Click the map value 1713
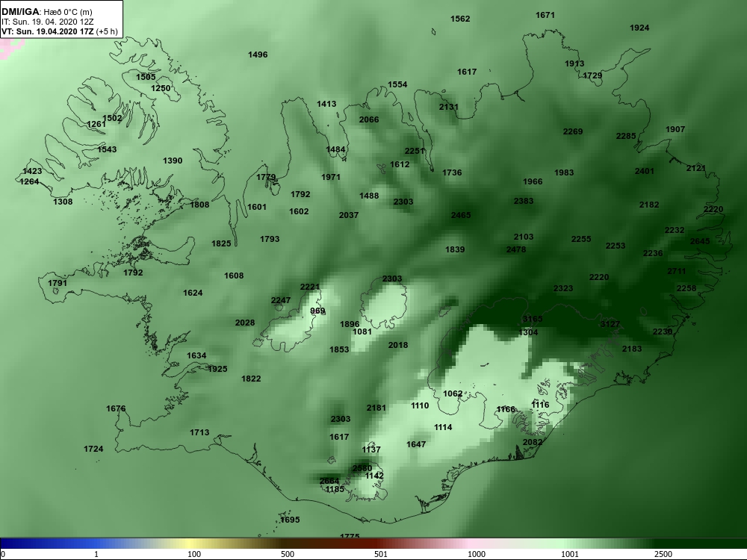The height and width of the screenshot is (560, 747). pyautogui.click(x=199, y=432)
